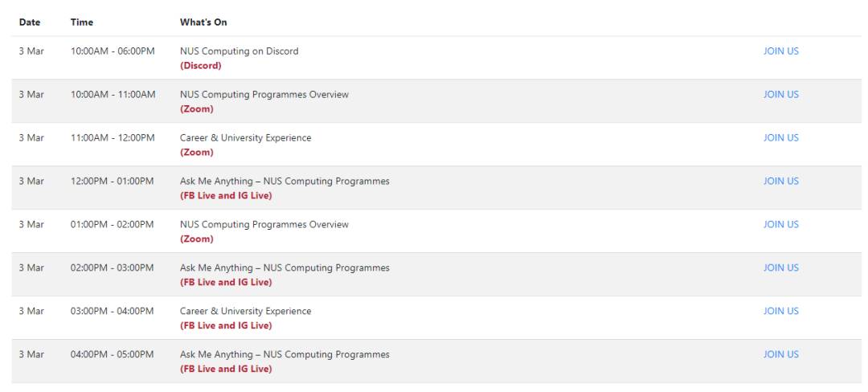Click the (Zoom) label under the 01:00PM session

click(196, 239)
